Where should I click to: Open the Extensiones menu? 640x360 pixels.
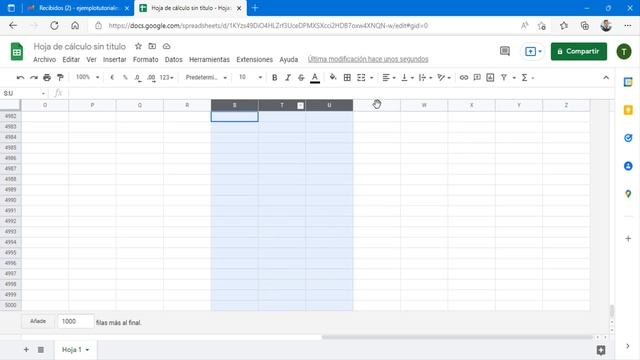[x=255, y=60]
